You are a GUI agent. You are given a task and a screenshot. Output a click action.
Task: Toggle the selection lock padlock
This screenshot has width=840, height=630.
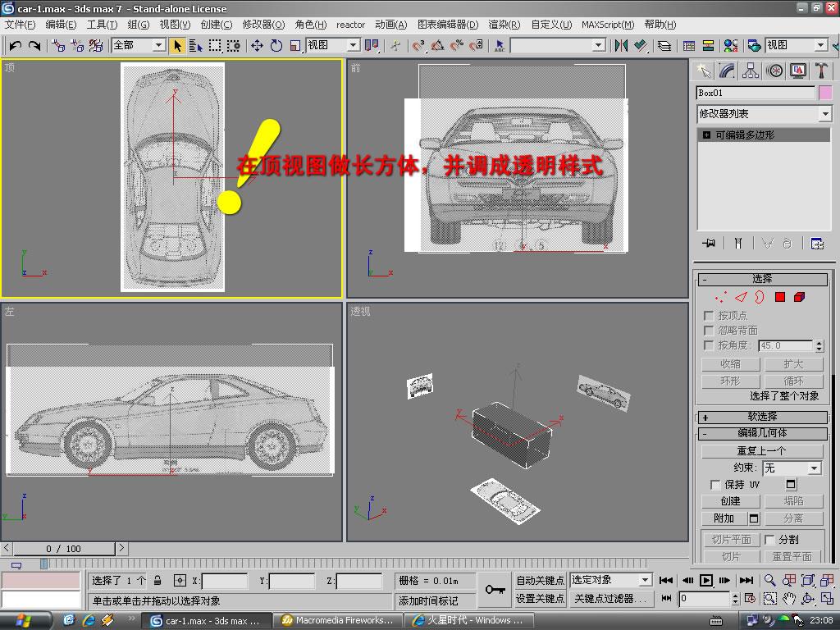157,580
